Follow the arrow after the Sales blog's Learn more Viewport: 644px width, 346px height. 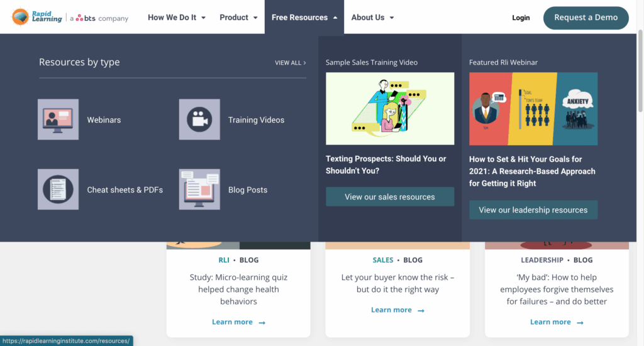[421, 311]
